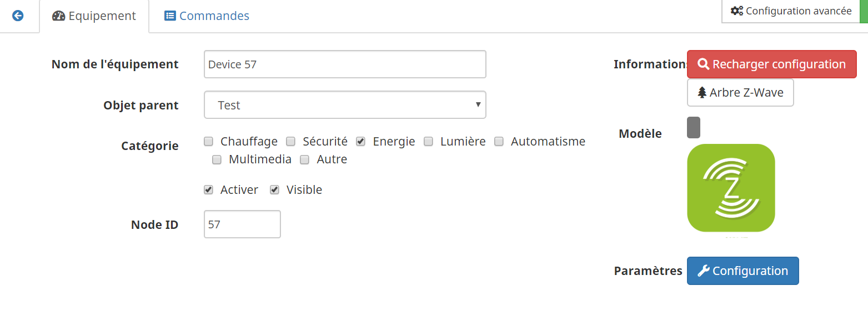
Task: Click the green Z-Wave logo image
Action: tap(731, 188)
